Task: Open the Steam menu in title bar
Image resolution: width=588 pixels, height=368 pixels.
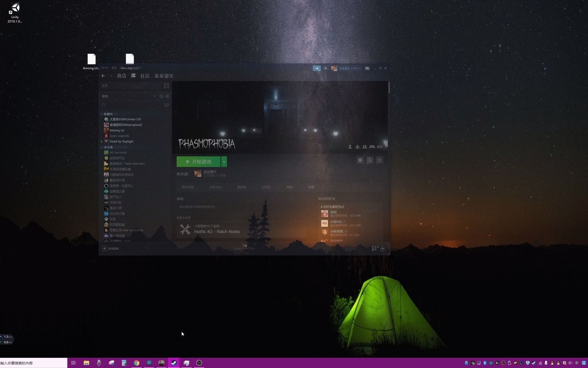Action: [105, 68]
